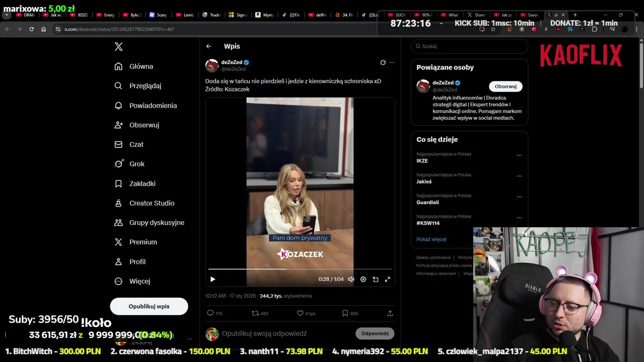Open options for #KSW114 trend

point(519,218)
